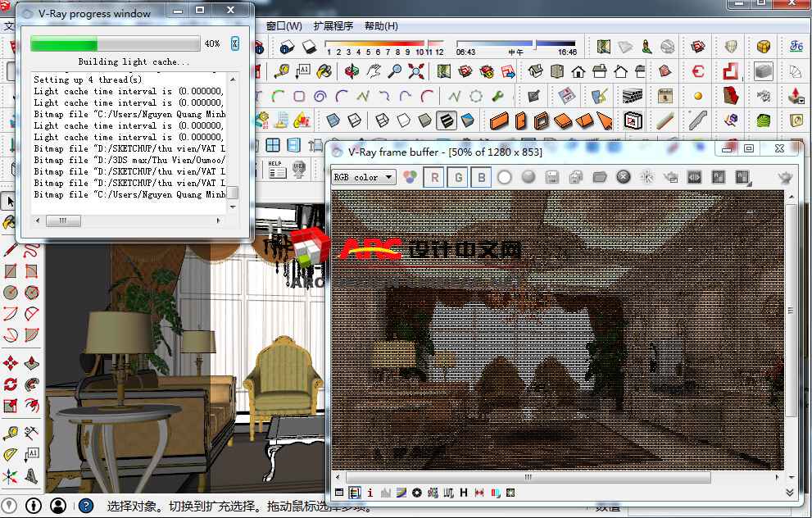The image size is (812, 518).
Task: Switch to the Top standard view
Action: pos(557,71)
